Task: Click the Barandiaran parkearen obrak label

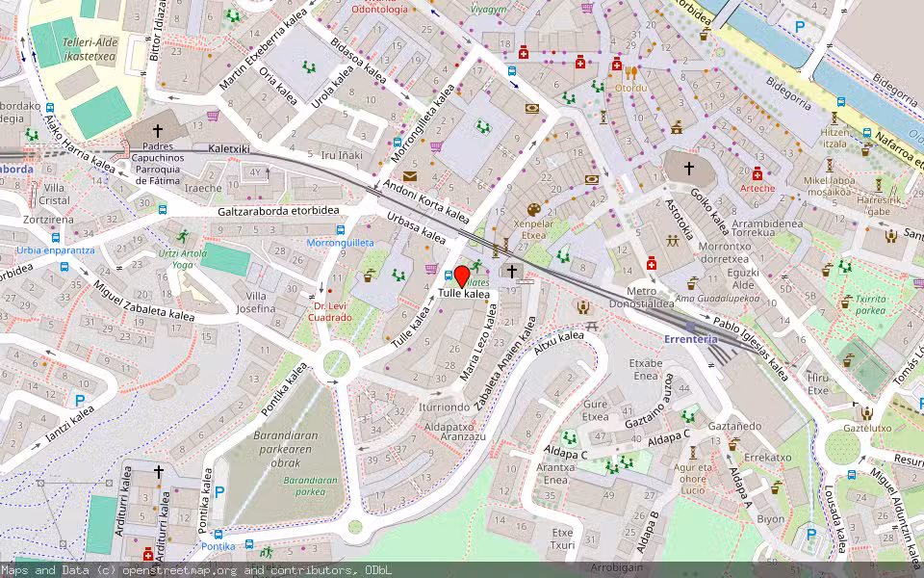Action: (x=286, y=450)
